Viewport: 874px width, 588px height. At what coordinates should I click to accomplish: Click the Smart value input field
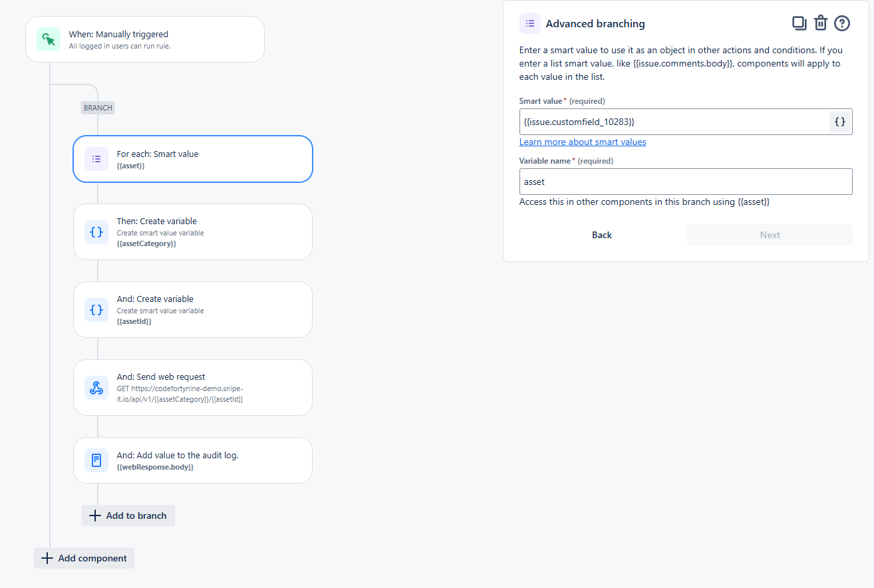click(672, 122)
